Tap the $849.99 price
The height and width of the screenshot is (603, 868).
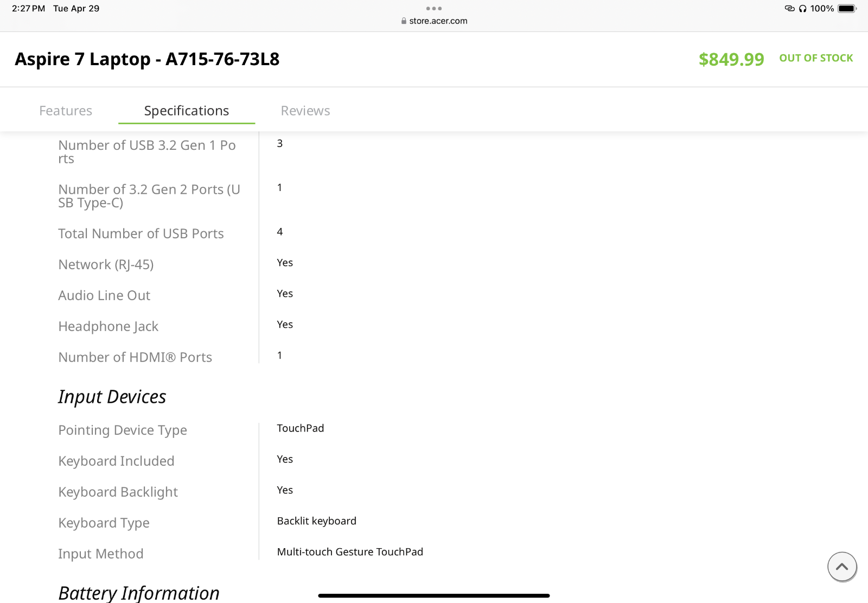point(731,59)
